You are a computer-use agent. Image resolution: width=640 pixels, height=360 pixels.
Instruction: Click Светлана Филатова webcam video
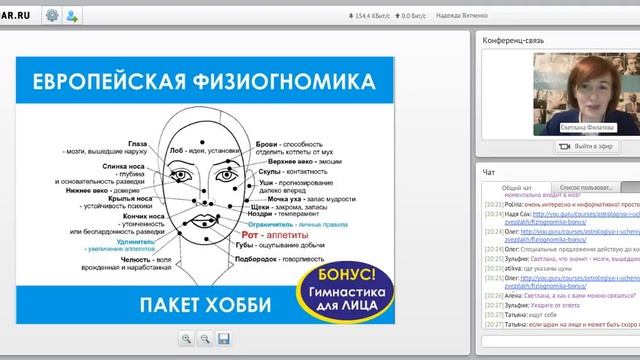point(587,94)
